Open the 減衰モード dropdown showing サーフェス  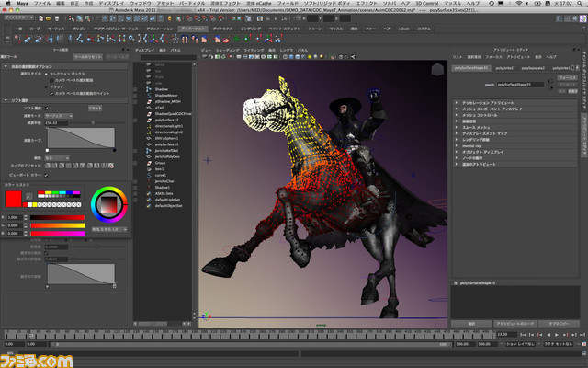click(59, 116)
